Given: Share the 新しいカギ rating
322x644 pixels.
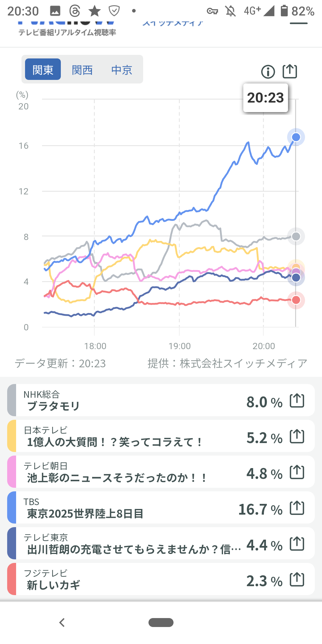Looking at the screenshot, I should click(297, 579).
